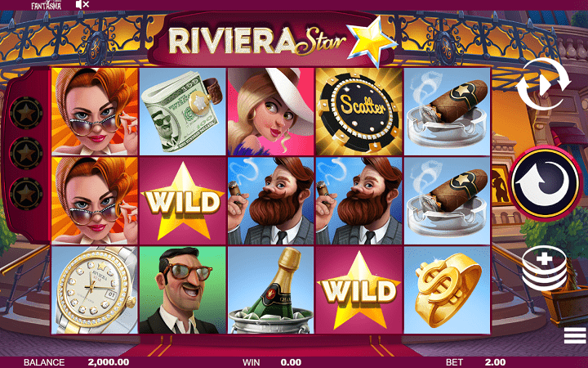Click the Scatter poker chip symbol

(359, 111)
